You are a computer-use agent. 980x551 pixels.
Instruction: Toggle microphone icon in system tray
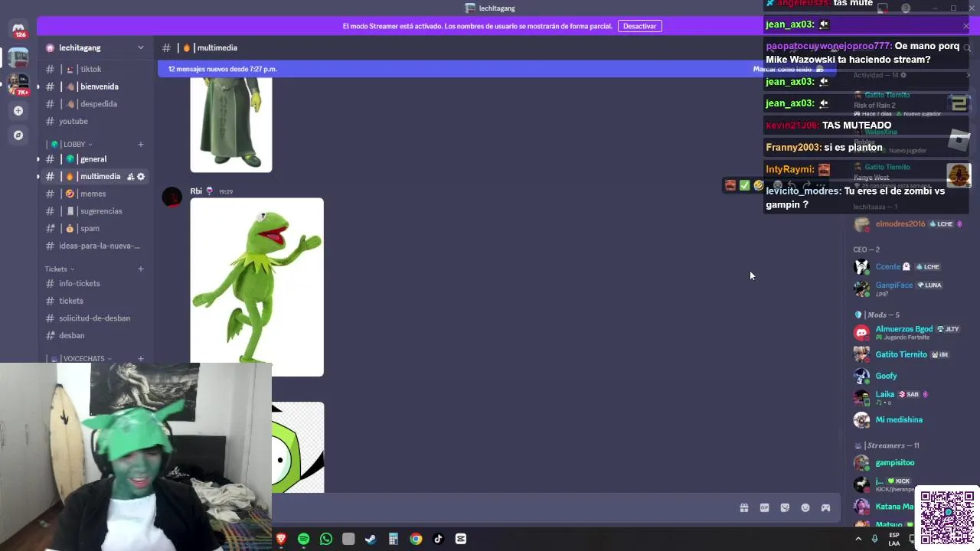tap(874, 539)
